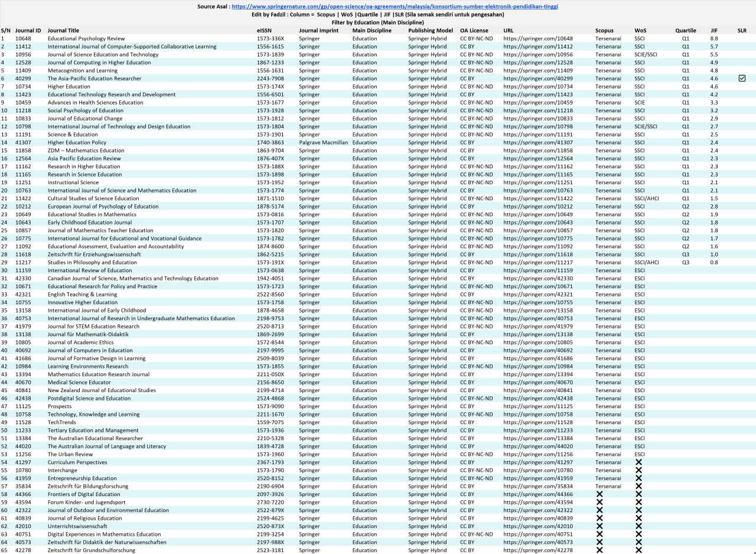Select the Journal Imprint column header
The image size is (756, 554).
(319, 30)
